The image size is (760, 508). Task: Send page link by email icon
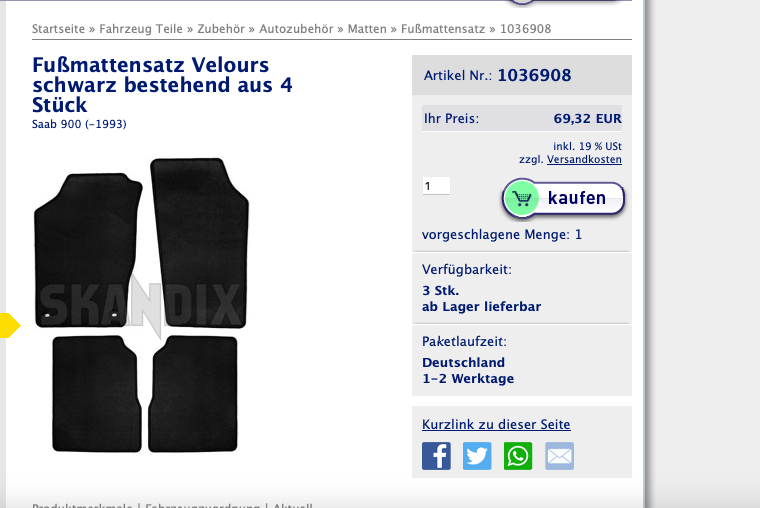tap(559, 456)
